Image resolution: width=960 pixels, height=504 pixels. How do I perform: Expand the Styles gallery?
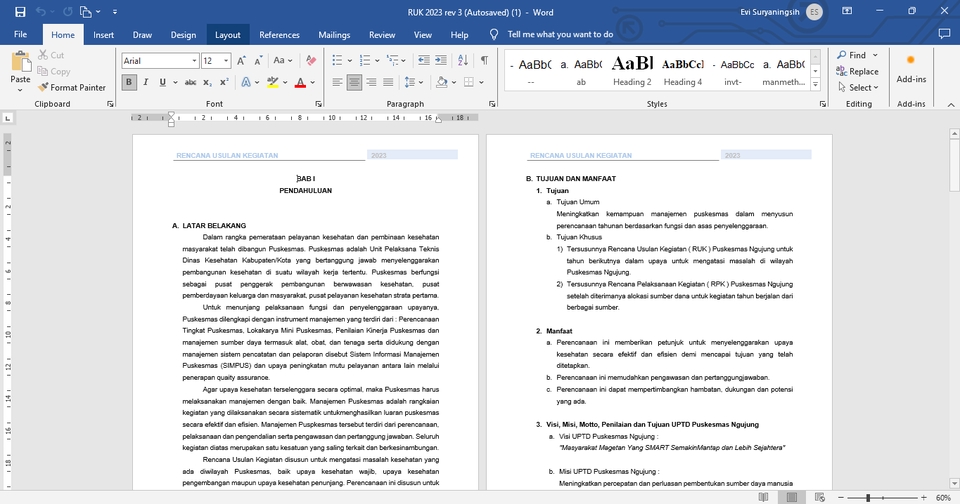click(815, 86)
